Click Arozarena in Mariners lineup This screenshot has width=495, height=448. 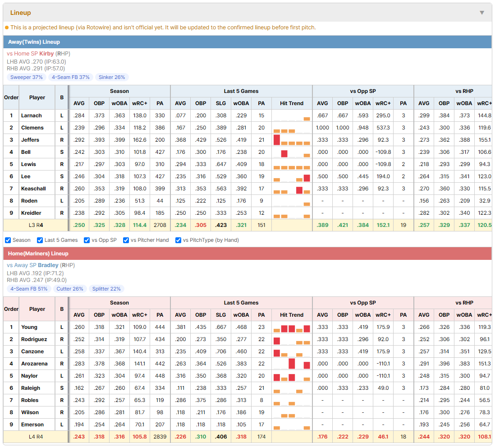pos(34,364)
